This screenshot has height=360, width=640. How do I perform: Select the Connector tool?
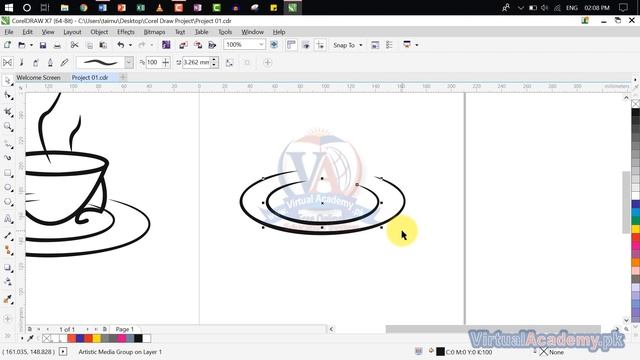click(x=7, y=250)
